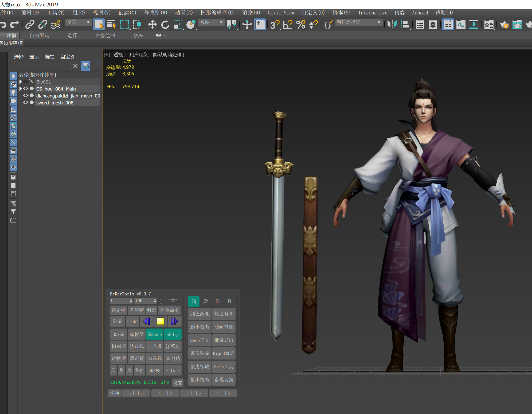This screenshot has height=414, width=532.
Task: Click the 批量导出 button
Action: click(x=224, y=340)
